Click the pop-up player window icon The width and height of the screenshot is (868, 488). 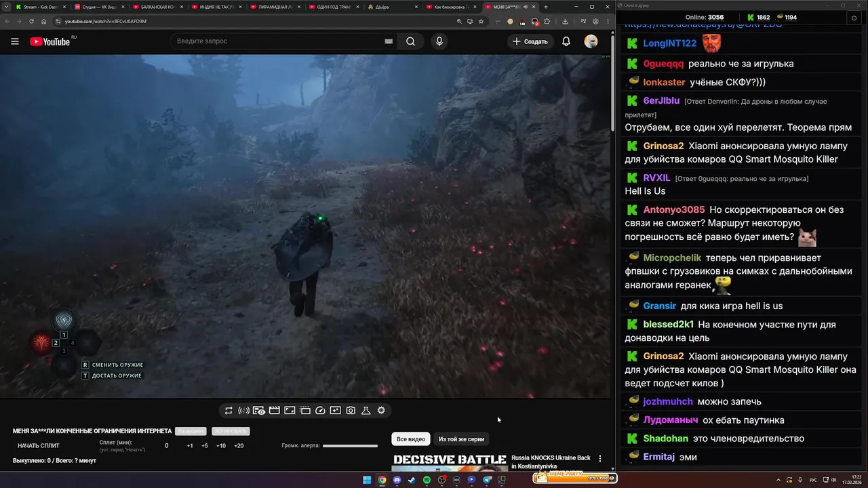click(x=305, y=411)
